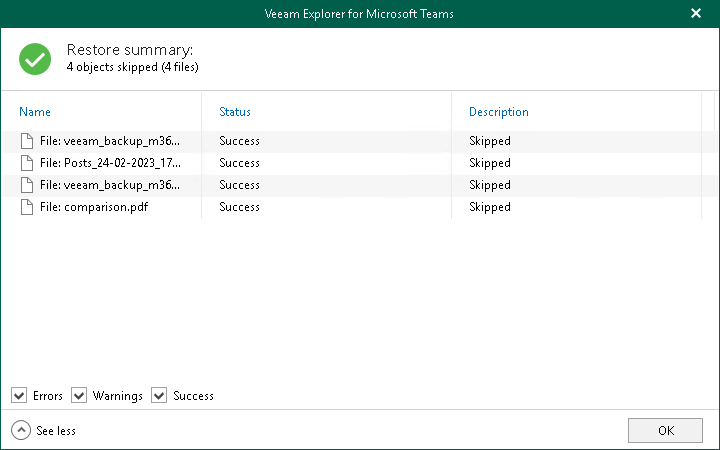Click file icon of third row veeam_backup

click(26, 185)
